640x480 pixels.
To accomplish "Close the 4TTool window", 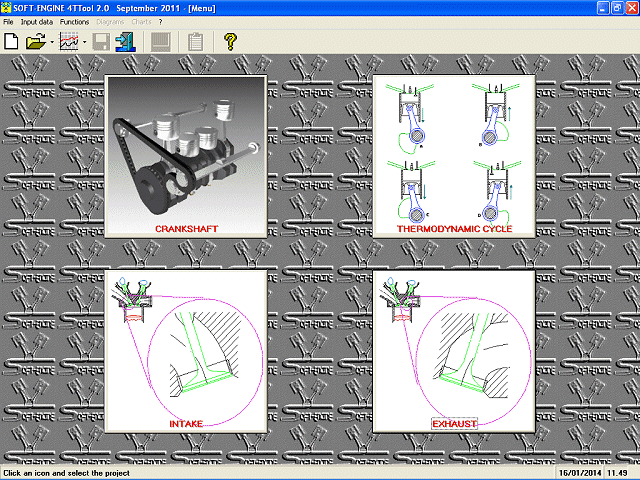I will coord(631,8).
